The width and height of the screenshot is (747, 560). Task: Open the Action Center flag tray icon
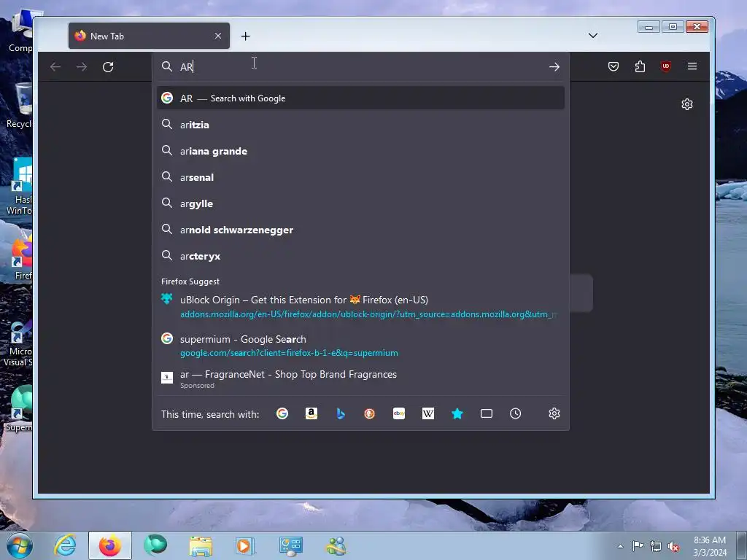coord(638,545)
